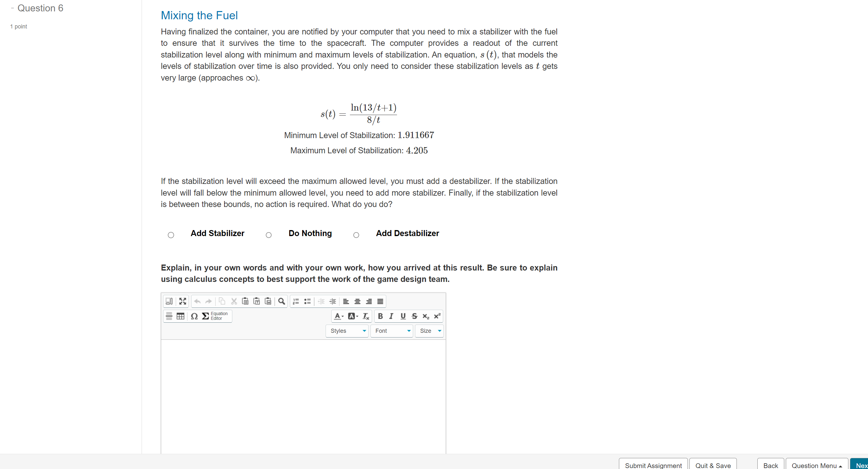868x469 pixels.
Task: Open the Question Menu
Action: coord(817,465)
